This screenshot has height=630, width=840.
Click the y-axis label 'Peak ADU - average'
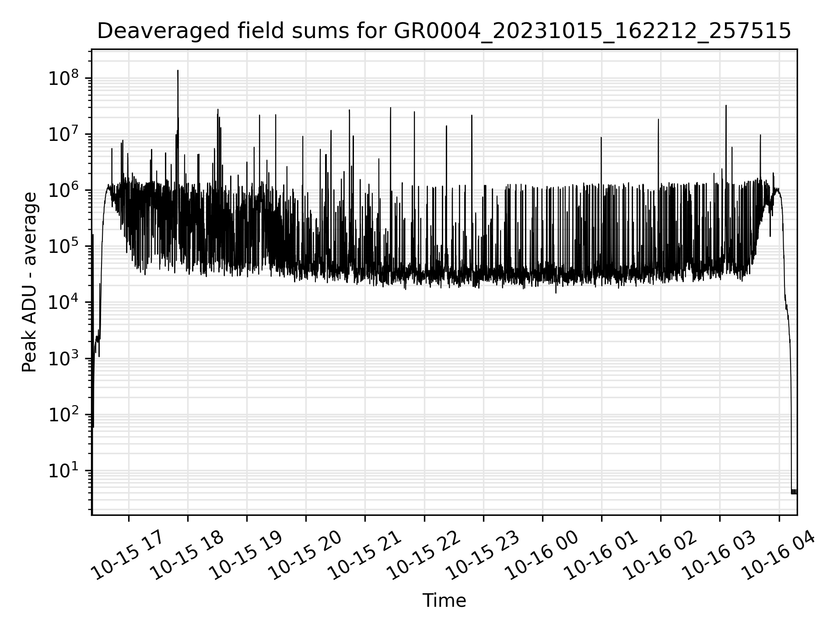[29, 282]
